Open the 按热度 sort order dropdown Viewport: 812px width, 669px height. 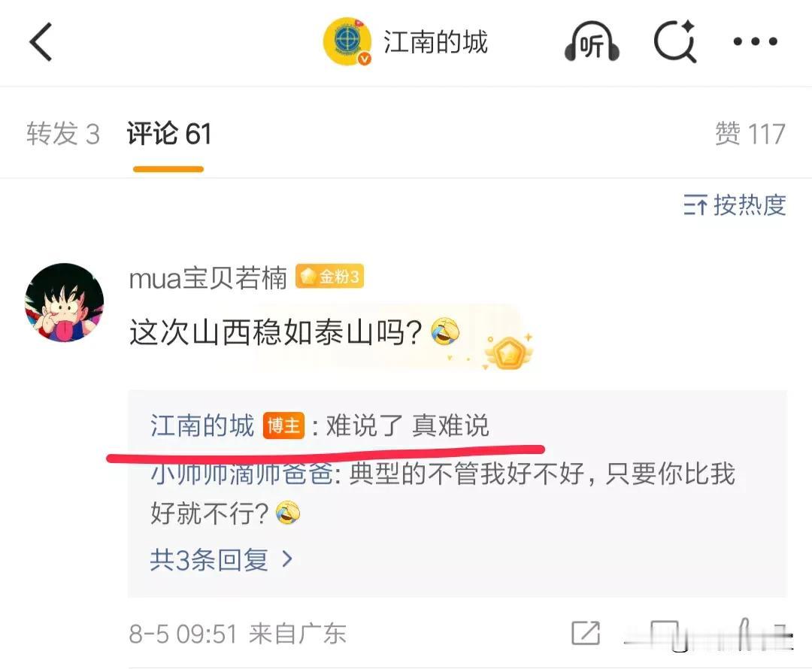(735, 205)
